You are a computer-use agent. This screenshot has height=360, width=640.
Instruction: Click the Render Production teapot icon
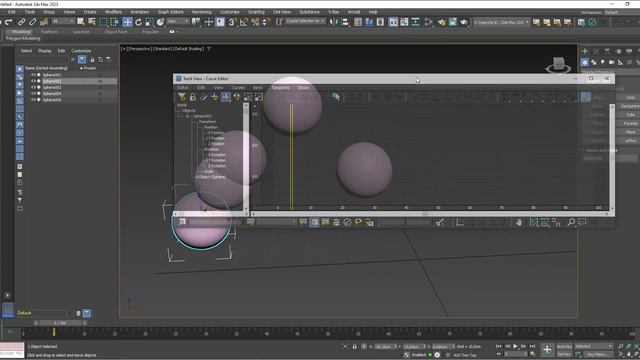tap(464, 22)
